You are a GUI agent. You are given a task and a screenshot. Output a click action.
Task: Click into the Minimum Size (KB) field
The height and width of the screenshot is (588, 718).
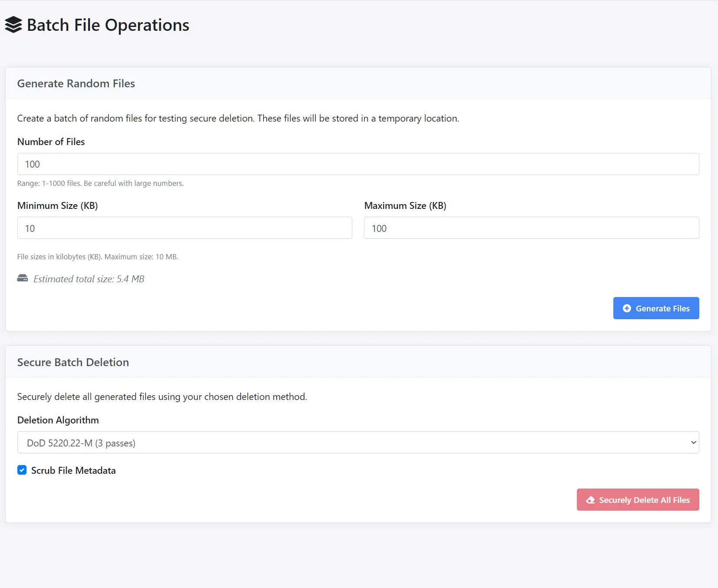(x=184, y=228)
